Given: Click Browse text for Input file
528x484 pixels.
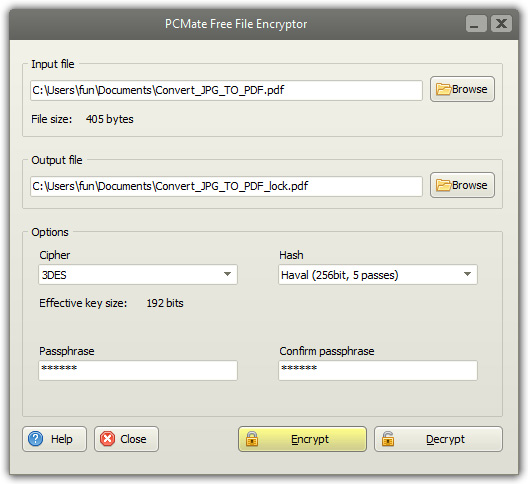Looking at the screenshot, I should [469, 89].
